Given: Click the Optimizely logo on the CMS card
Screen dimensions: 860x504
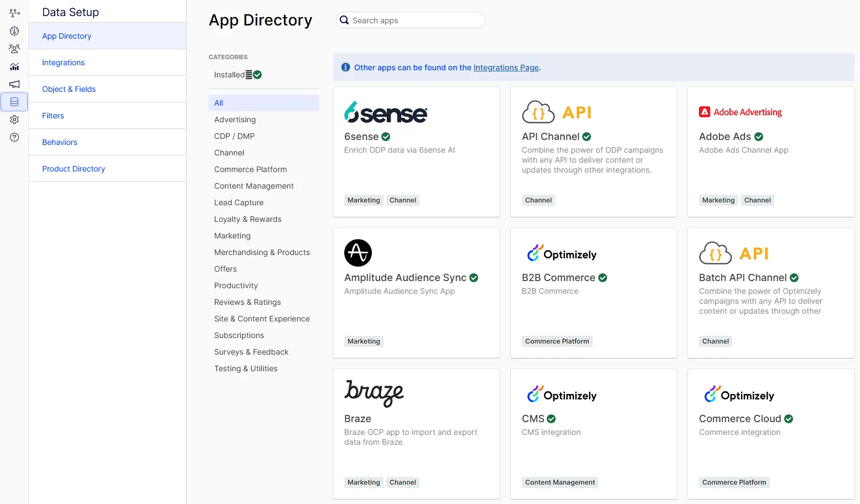Looking at the screenshot, I should (562, 394).
